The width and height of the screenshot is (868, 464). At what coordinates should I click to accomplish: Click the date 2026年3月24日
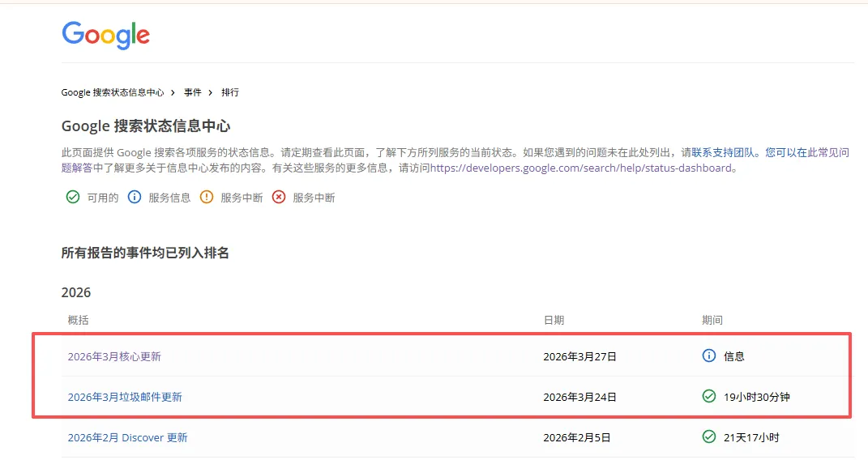coord(579,397)
